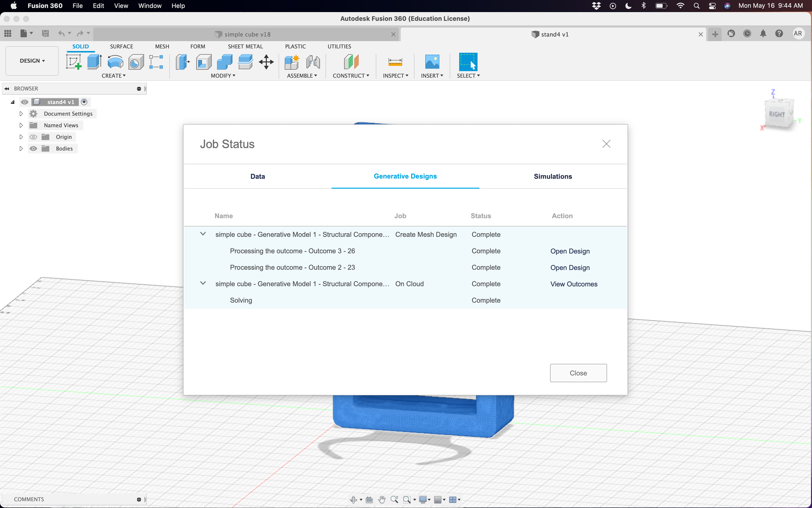Screen dimensions: 812x508
Task: Expand the Document Settings node
Action: coord(21,114)
